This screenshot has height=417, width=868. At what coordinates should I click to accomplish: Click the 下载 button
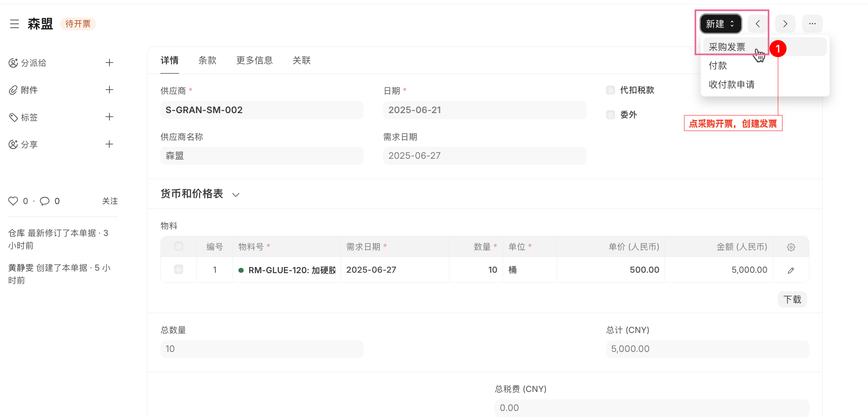tap(792, 299)
